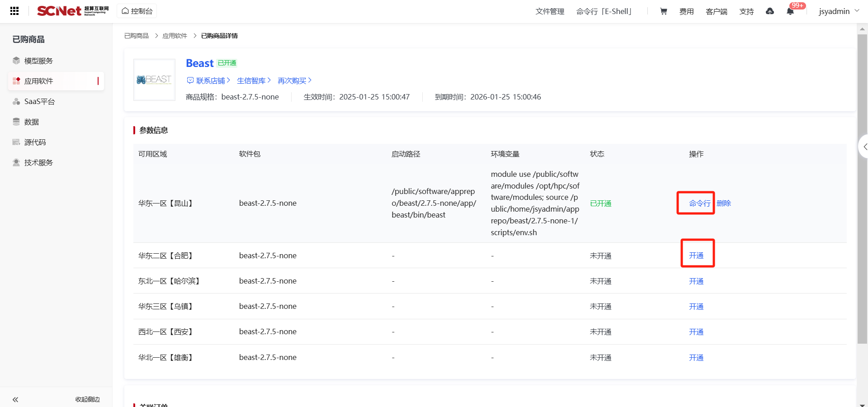
Task: Click 开通 for 华东二区 合肥
Action: [696, 256]
